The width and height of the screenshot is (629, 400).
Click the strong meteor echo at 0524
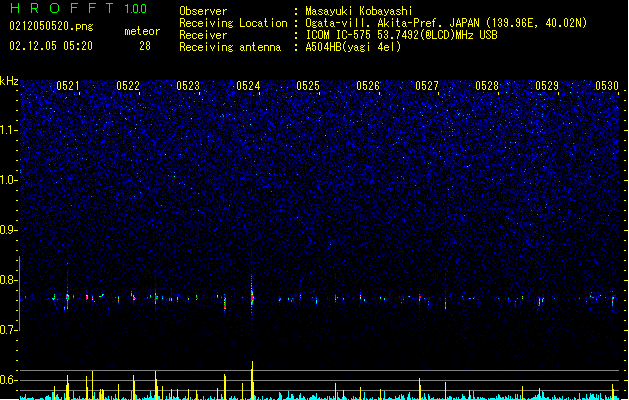(252, 296)
